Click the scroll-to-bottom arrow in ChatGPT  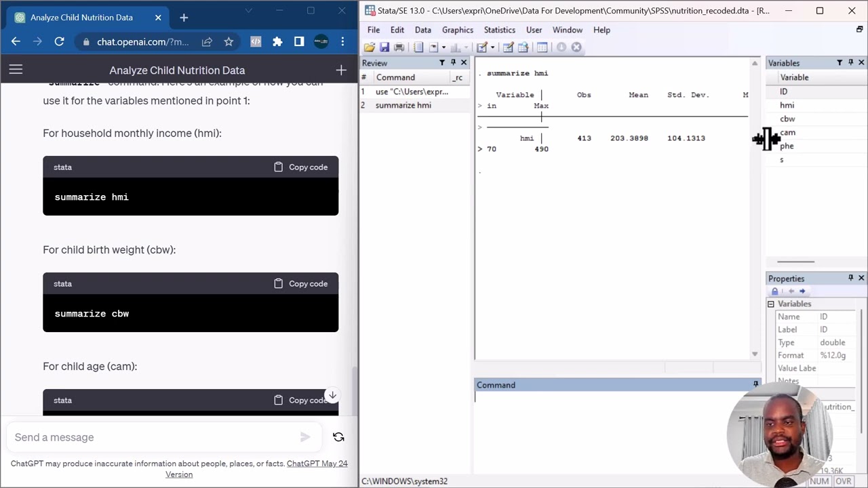point(332,394)
